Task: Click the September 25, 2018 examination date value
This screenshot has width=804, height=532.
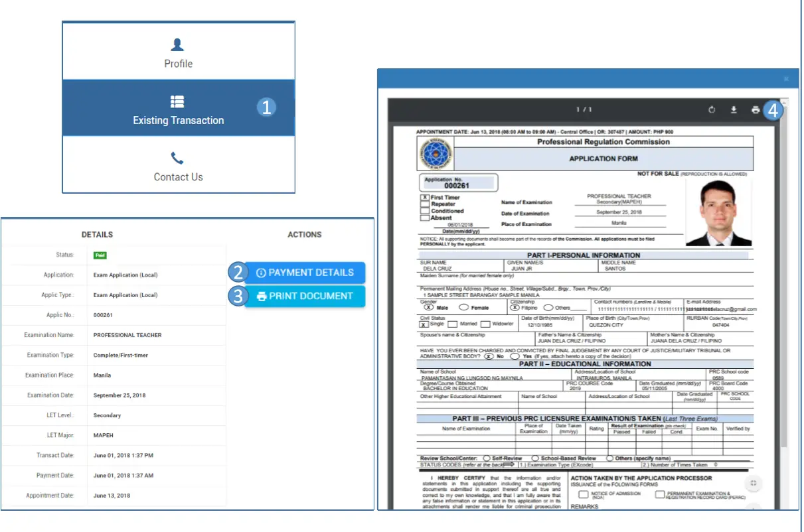Action: click(x=120, y=395)
